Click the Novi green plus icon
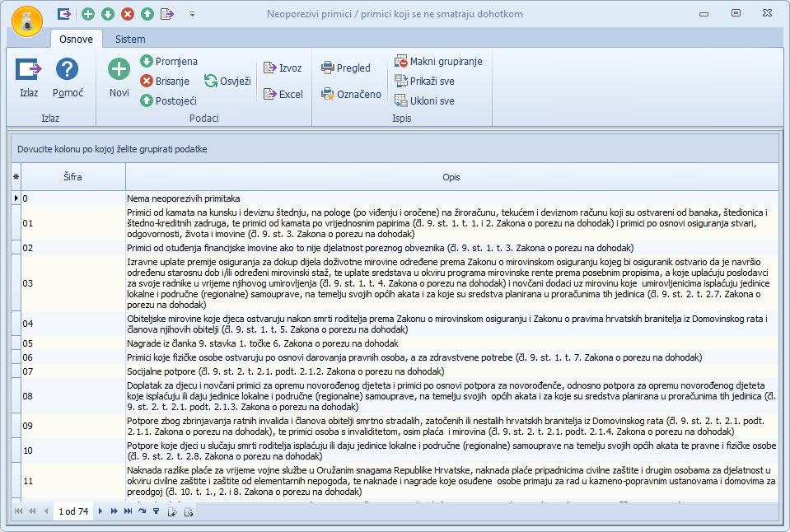 pyautogui.click(x=119, y=70)
